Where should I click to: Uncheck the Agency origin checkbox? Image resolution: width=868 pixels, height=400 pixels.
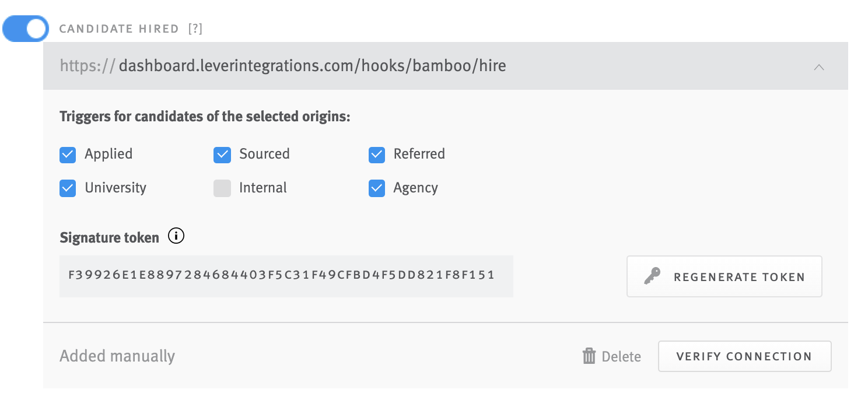(x=377, y=188)
